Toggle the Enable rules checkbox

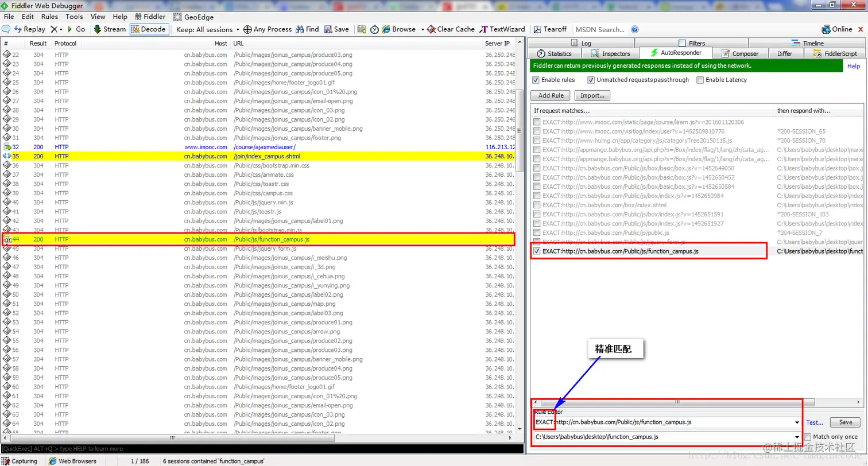point(536,80)
